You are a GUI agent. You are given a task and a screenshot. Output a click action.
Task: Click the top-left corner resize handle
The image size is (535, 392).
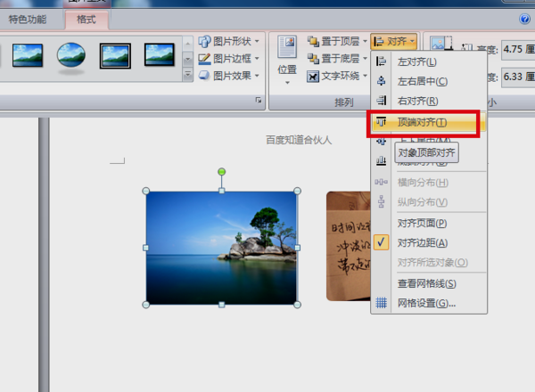tap(145, 191)
